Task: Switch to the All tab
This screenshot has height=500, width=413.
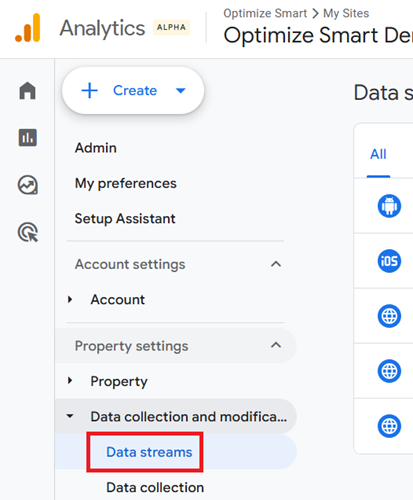Action: tap(378, 154)
